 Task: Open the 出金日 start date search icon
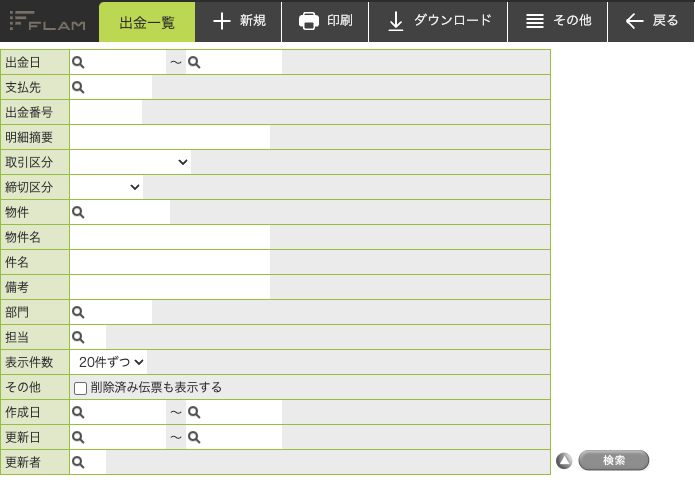(78, 63)
